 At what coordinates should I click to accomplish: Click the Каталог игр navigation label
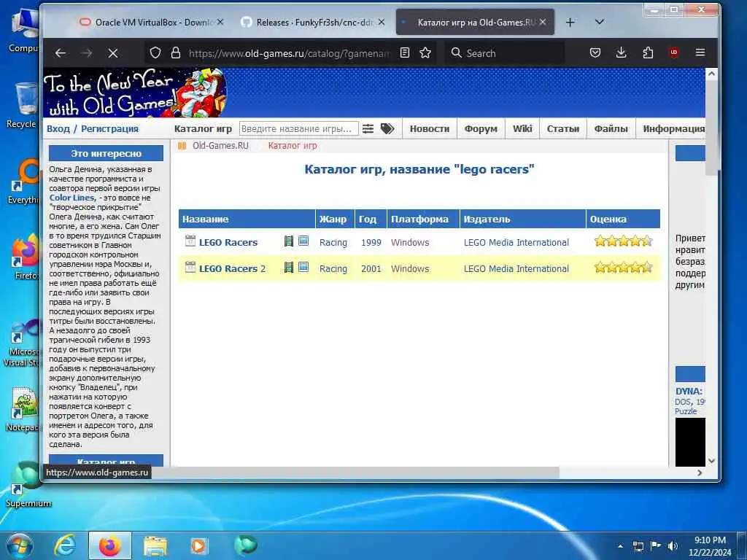[x=203, y=128]
